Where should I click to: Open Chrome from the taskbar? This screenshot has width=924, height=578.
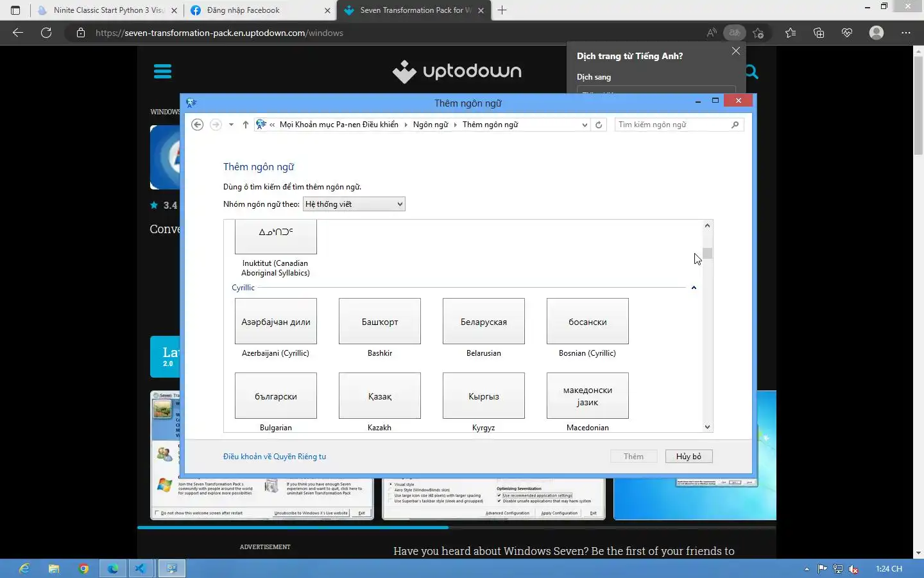[x=83, y=568]
